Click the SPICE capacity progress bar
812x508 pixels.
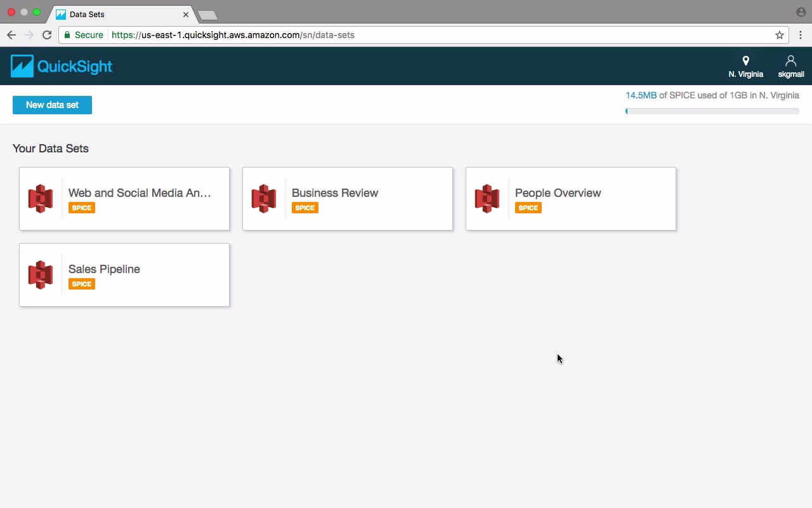pos(712,111)
